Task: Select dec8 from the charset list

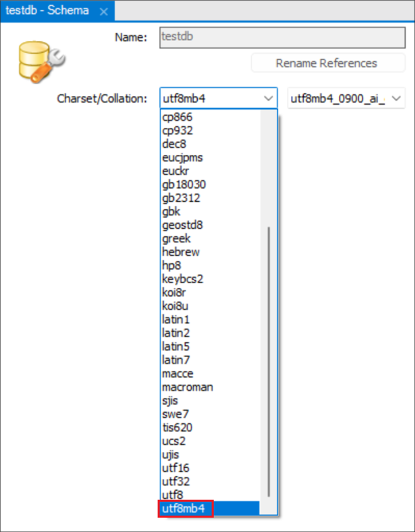Action: [x=209, y=144]
